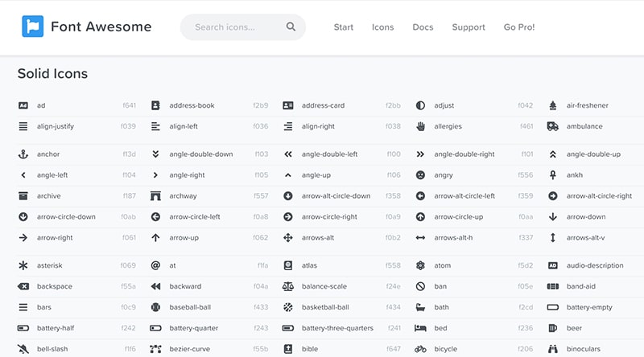Select the ad icon glyph
Image resolution: width=644 pixels, height=357 pixels.
(x=23, y=105)
